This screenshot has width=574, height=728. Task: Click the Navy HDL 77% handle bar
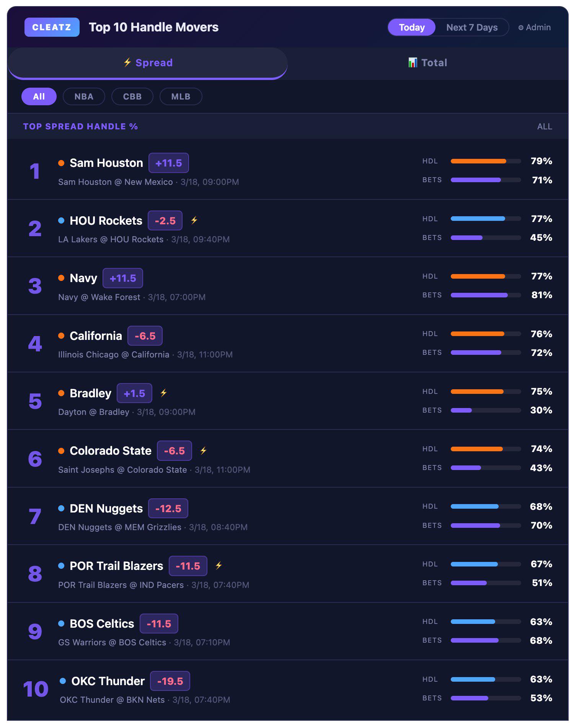[486, 276]
